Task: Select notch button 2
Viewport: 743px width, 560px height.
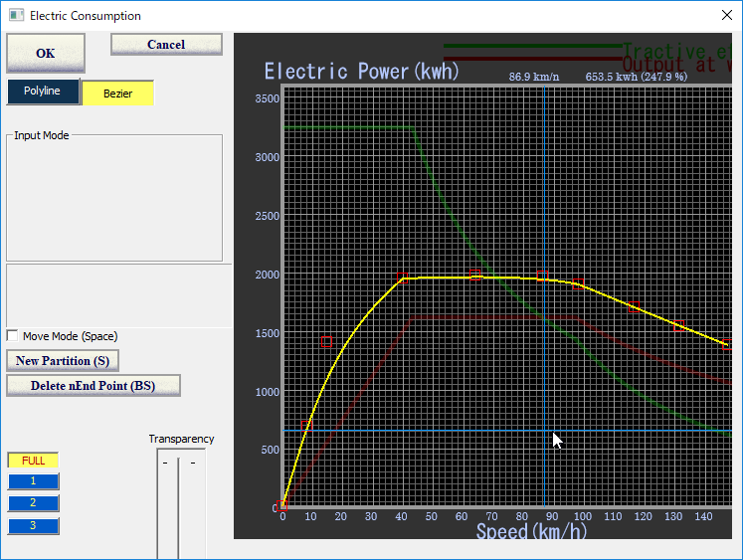Action: [33, 503]
